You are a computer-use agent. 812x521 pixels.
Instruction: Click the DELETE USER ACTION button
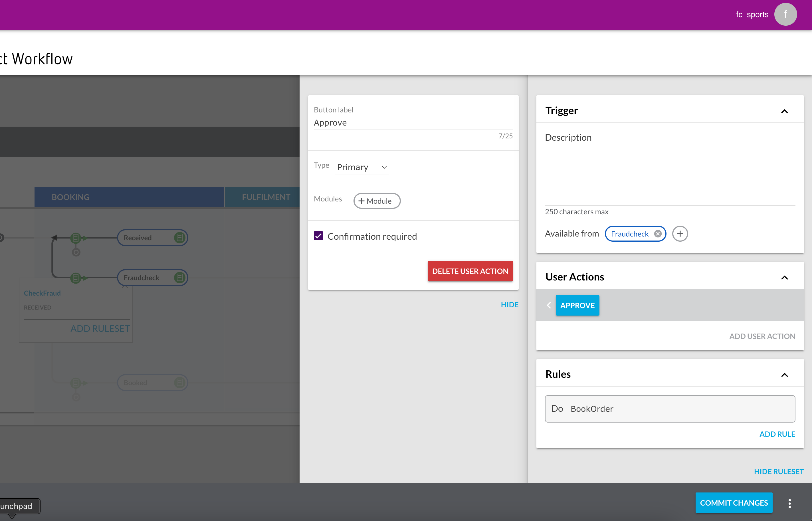coord(470,270)
